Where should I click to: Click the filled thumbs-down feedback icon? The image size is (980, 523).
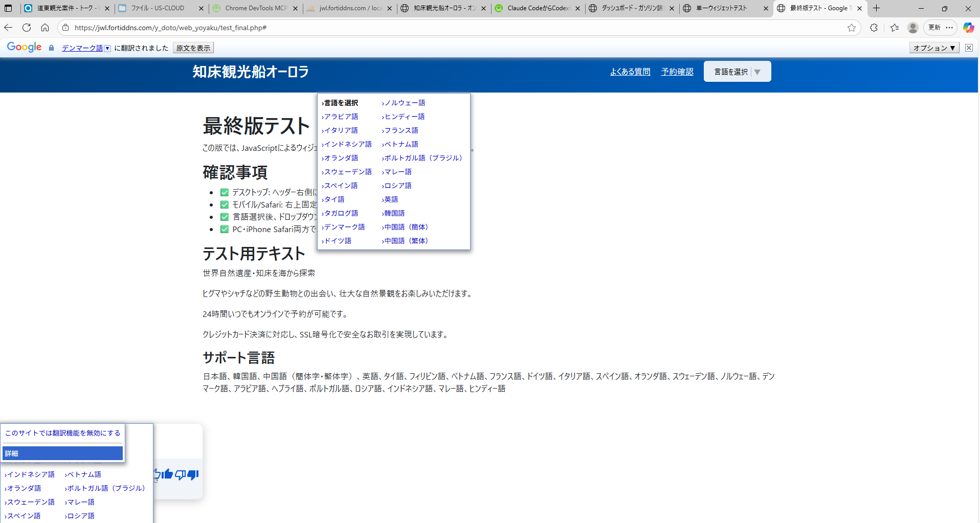coord(193,475)
